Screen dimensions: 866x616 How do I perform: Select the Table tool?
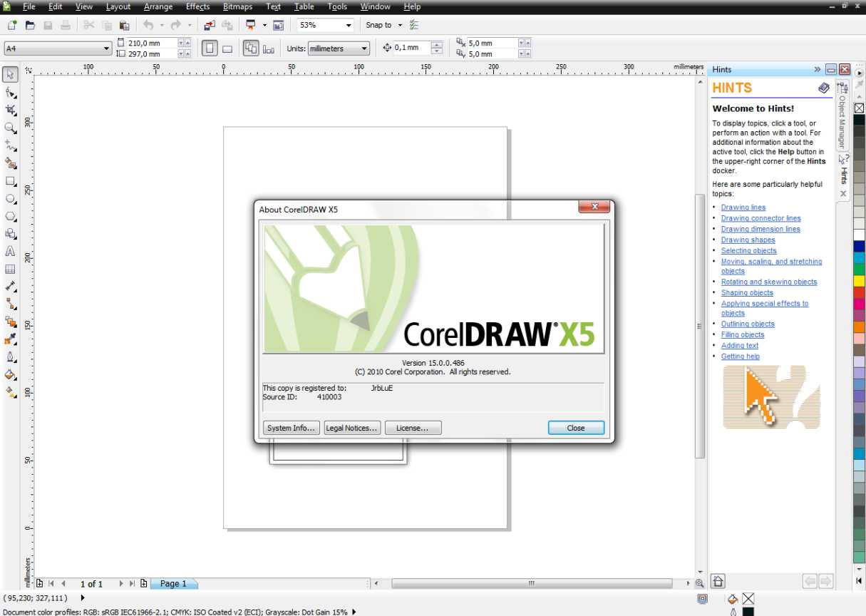10,269
